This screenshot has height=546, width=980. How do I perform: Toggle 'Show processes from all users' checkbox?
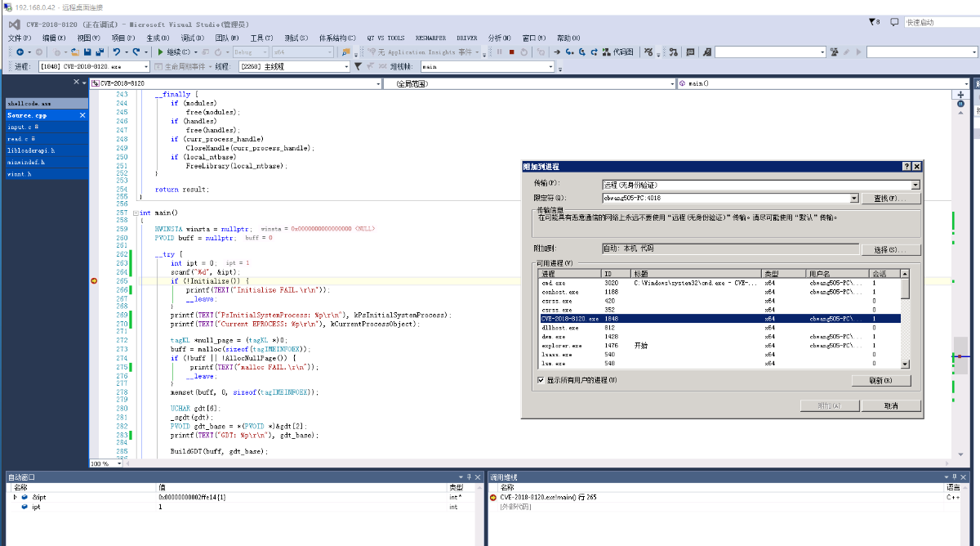pos(541,380)
